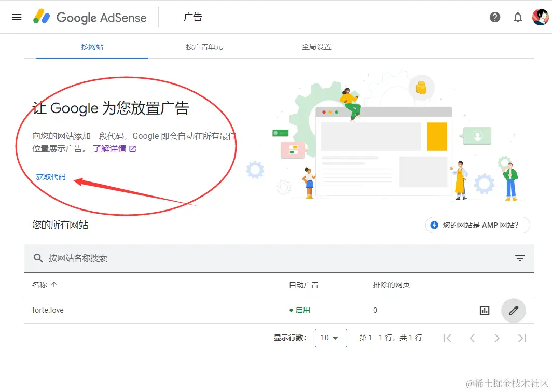Go to the first page of results

(447, 338)
